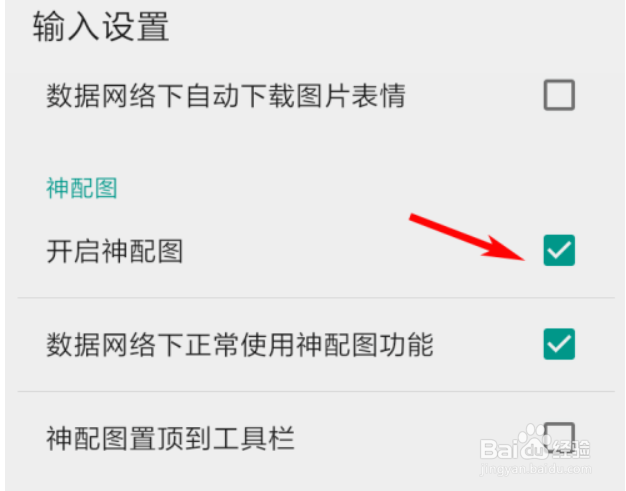Tap the 数据网络下正常使用神配图功能 label
The image size is (626, 491).
coord(240,344)
